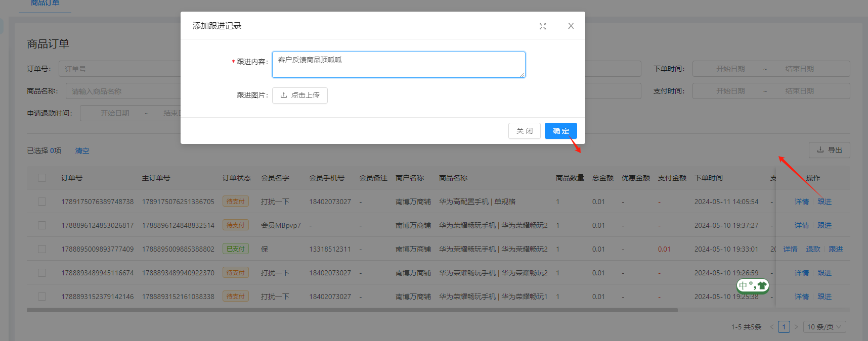Click the upload icon in 点击上传 button
Image resolution: width=868 pixels, height=341 pixels.
(x=284, y=95)
